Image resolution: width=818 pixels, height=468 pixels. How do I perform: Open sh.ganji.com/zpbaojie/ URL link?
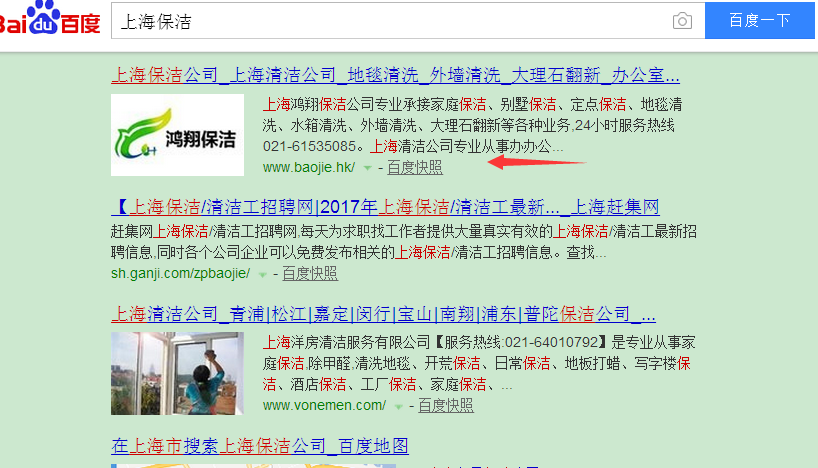point(181,273)
